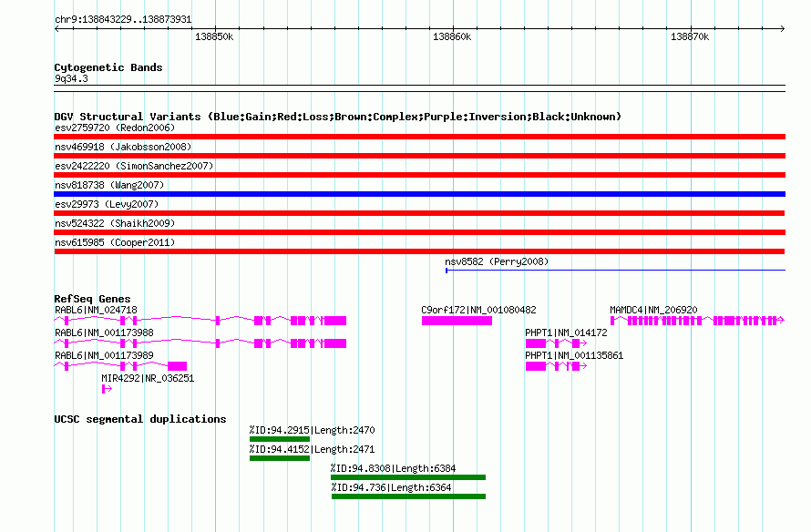The width and height of the screenshot is (811, 532).
Task: Open esv2422220 (SimonSanchez2007) variant label
Action: 134,166
